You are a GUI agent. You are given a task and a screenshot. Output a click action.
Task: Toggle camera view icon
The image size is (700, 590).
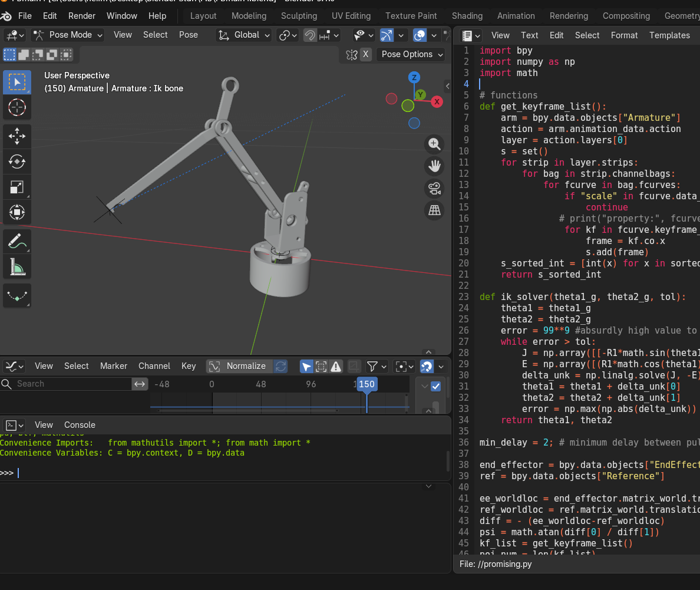tap(434, 188)
